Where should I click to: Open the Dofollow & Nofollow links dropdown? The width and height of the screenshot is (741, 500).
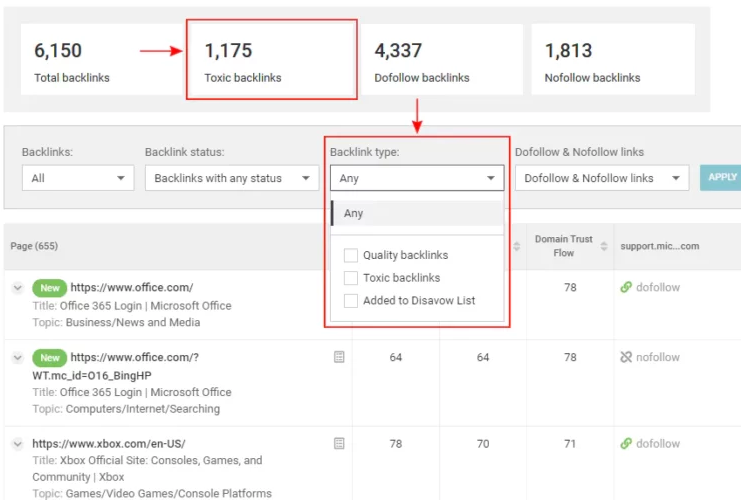[601, 178]
